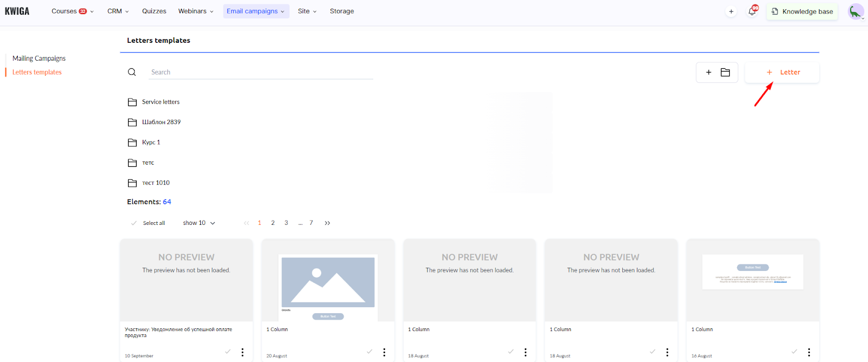This screenshot has height=362, width=868.
Task: Click the + Letter button
Action: point(782,72)
